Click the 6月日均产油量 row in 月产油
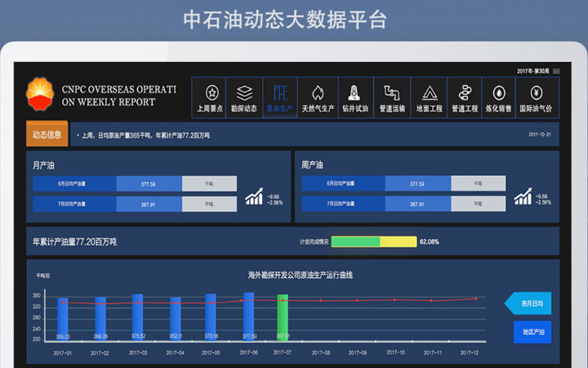588x368 pixels. tap(135, 184)
